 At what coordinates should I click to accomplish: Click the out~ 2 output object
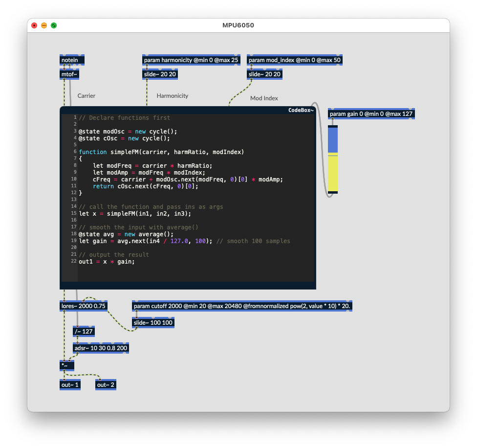pyautogui.click(x=106, y=385)
